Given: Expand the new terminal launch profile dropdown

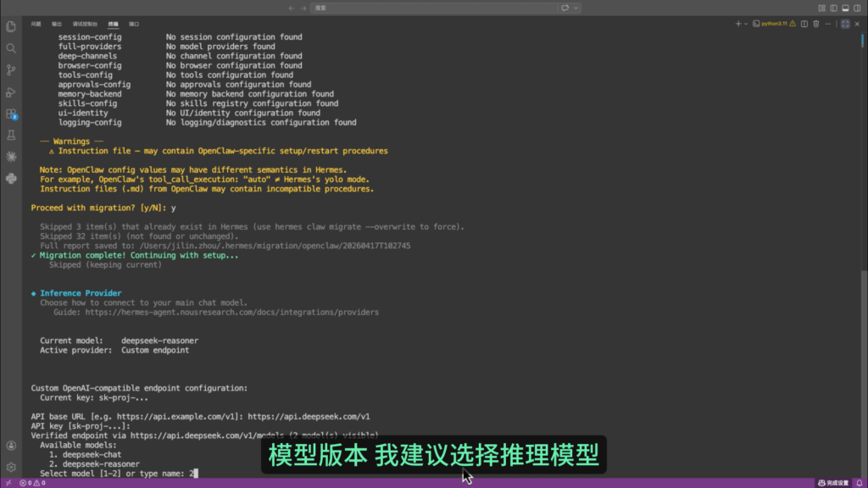Looking at the screenshot, I should [746, 24].
